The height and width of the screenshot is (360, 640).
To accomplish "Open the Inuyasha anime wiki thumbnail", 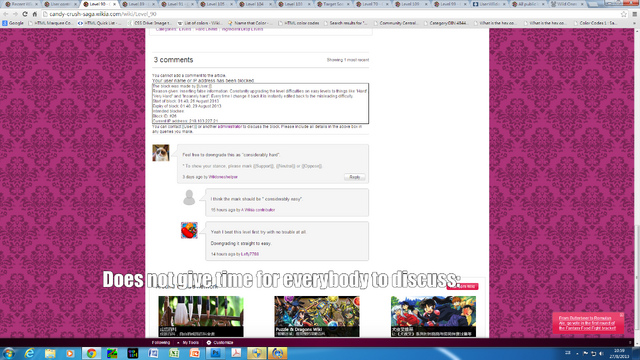I will (433, 316).
